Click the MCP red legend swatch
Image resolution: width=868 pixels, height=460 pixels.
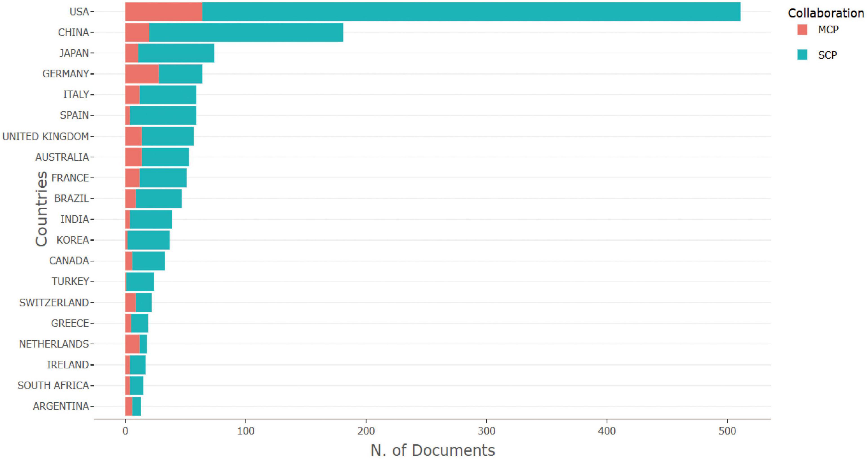(802, 30)
